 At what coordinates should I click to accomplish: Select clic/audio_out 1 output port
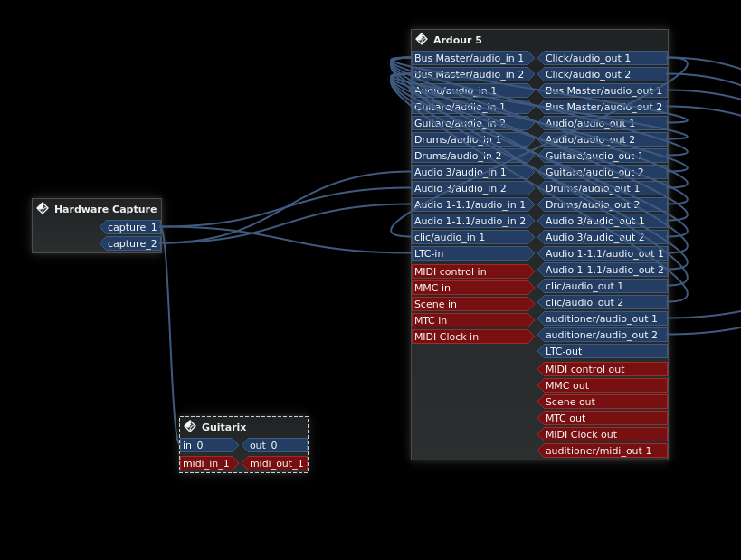(x=603, y=286)
